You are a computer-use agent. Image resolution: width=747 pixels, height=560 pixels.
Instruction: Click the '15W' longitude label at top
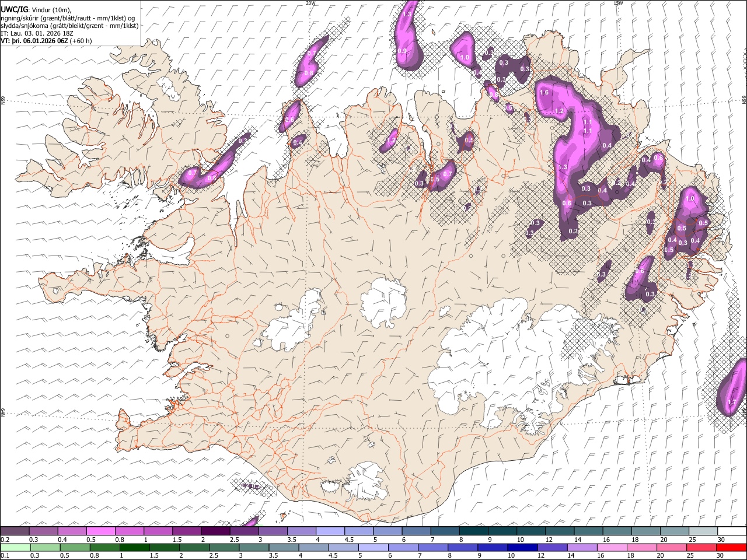pyautogui.click(x=618, y=3)
